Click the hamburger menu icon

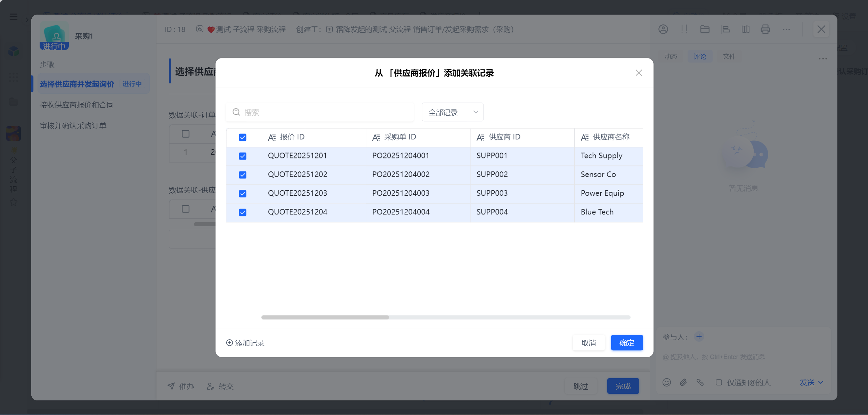pos(13,17)
